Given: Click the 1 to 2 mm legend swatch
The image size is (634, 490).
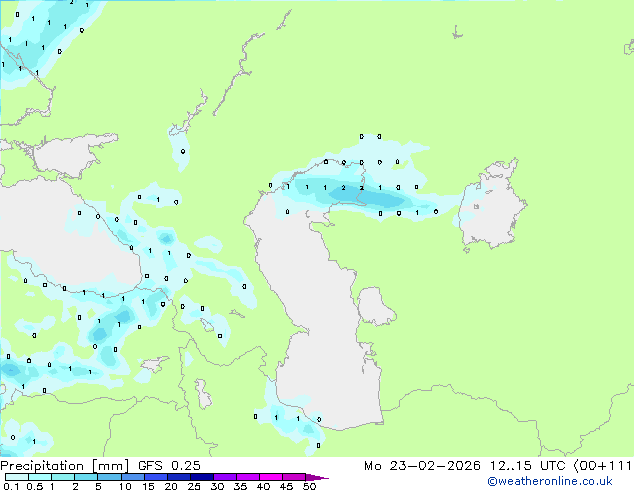Looking at the screenshot, I should [x=63, y=477].
